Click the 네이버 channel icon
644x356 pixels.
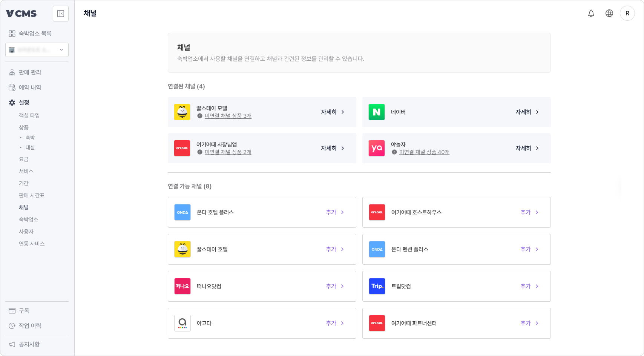(x=376, y=112)
